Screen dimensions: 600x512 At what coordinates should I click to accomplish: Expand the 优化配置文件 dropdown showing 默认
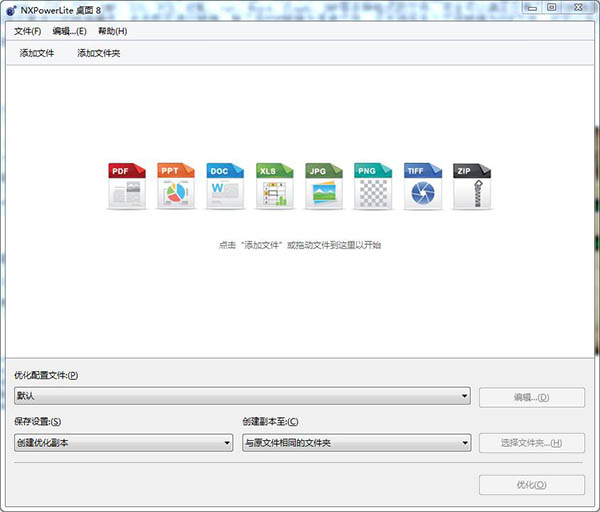(242, 396)
